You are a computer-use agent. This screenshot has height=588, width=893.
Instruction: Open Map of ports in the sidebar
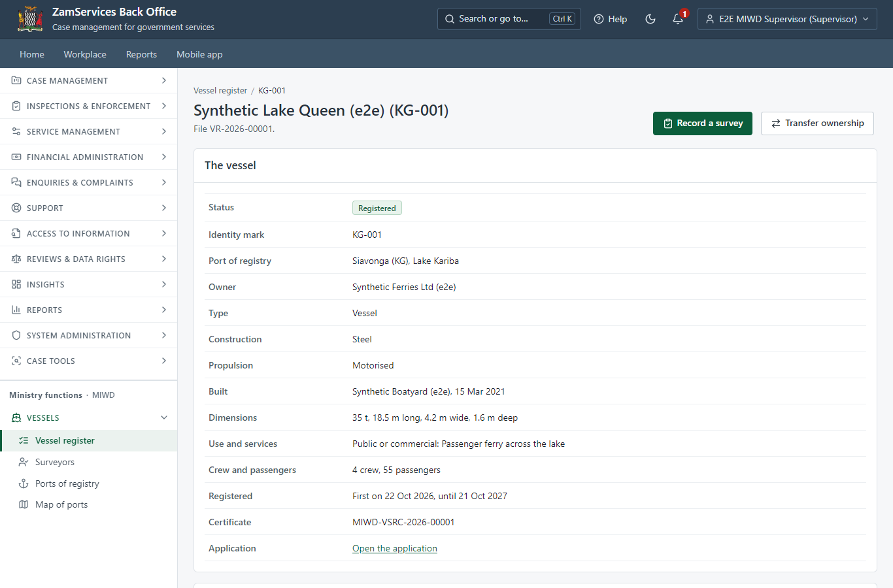[89, 504]
